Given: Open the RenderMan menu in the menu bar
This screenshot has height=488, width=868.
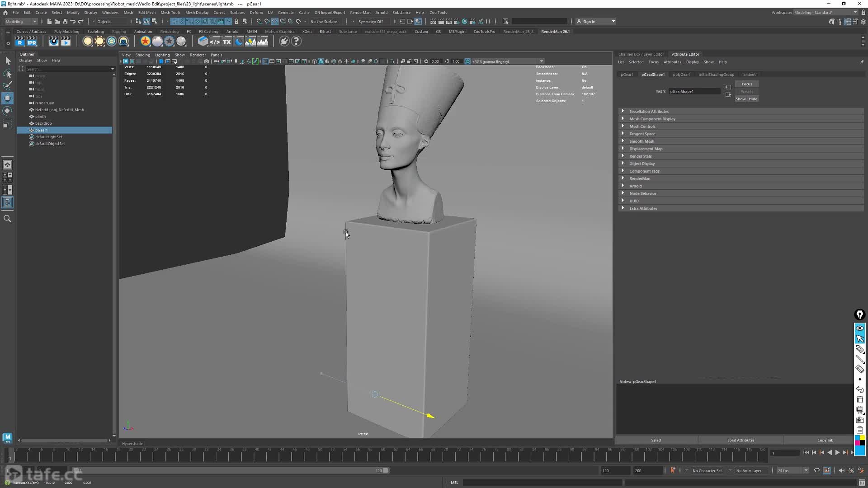Looking at the screenshot, I should (360, 13).
